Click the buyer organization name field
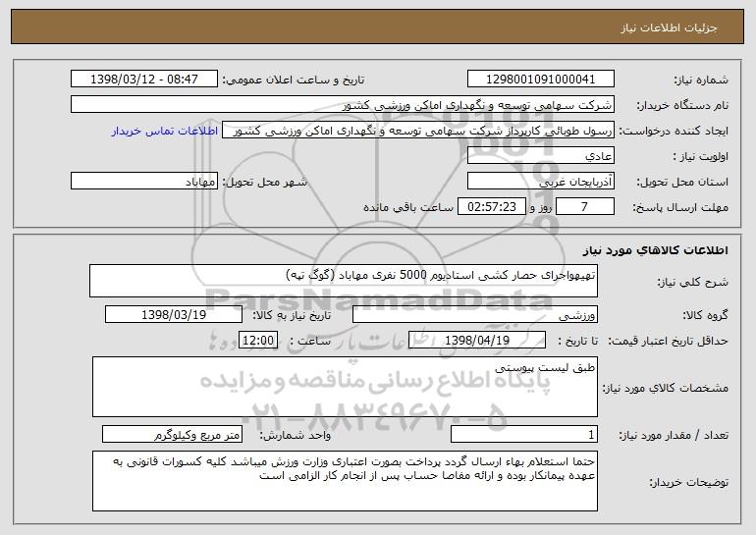The width and height of the screenshot is (756, 535). click(343, 105)
